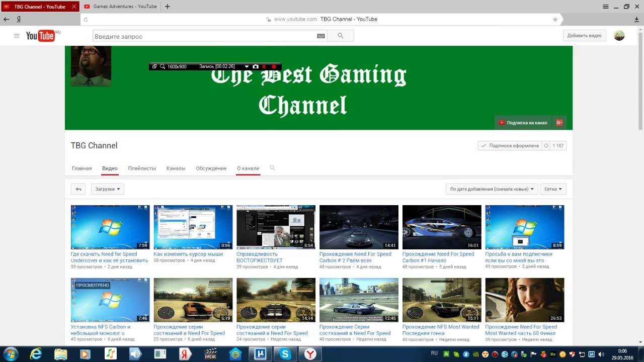Screen dimensions: 644x362
Task: Select the Видео channel tab
Action: point(110,168)
